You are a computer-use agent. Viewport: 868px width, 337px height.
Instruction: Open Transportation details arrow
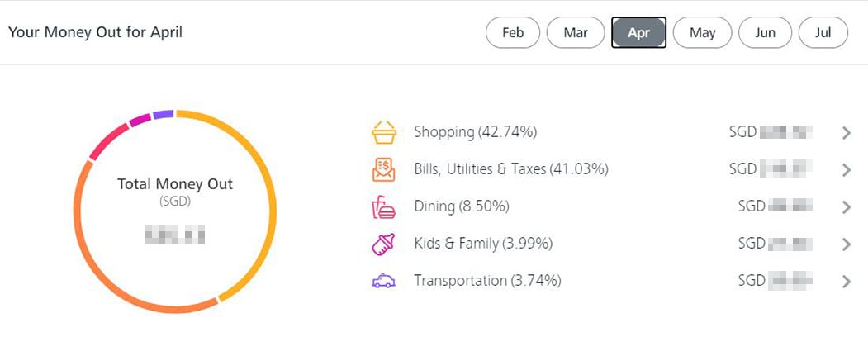pos(846,281)
